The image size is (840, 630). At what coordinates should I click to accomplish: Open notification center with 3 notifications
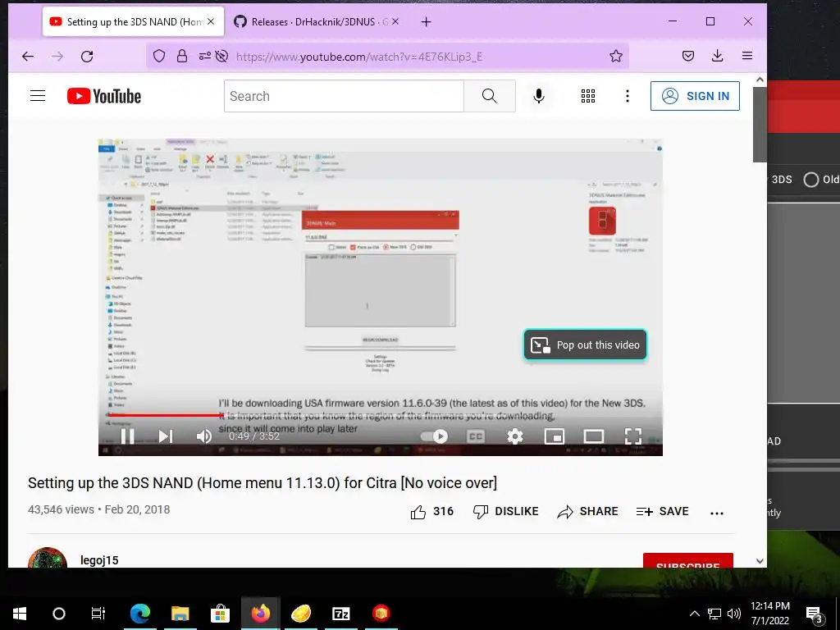pyautogui.click(x=815, y=615)
